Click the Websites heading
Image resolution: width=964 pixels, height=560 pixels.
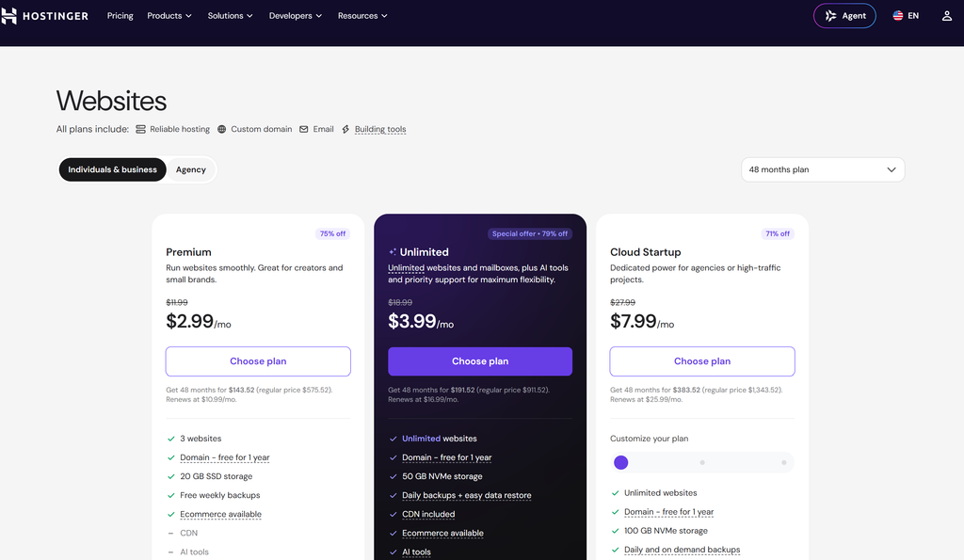tap(111, 101)
